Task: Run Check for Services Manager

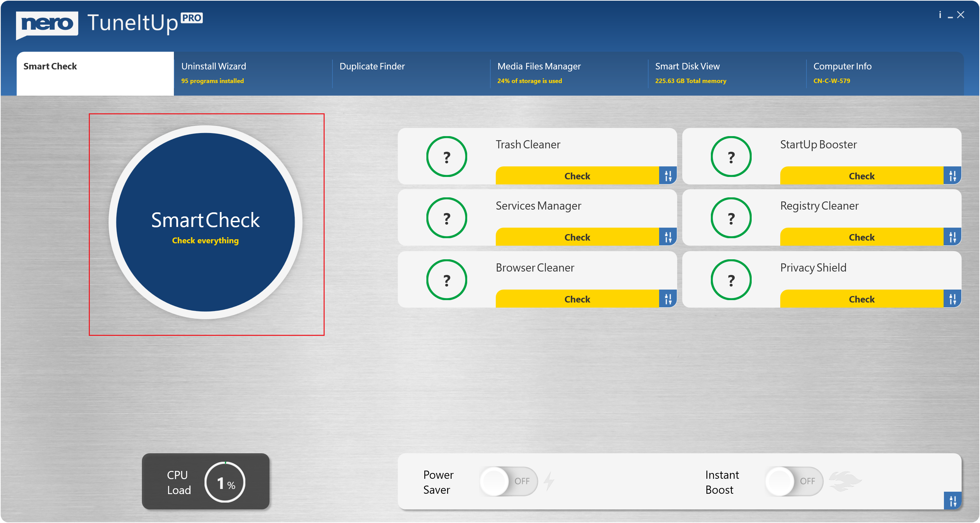Action: pyautogui.click(x=577, y=237)
